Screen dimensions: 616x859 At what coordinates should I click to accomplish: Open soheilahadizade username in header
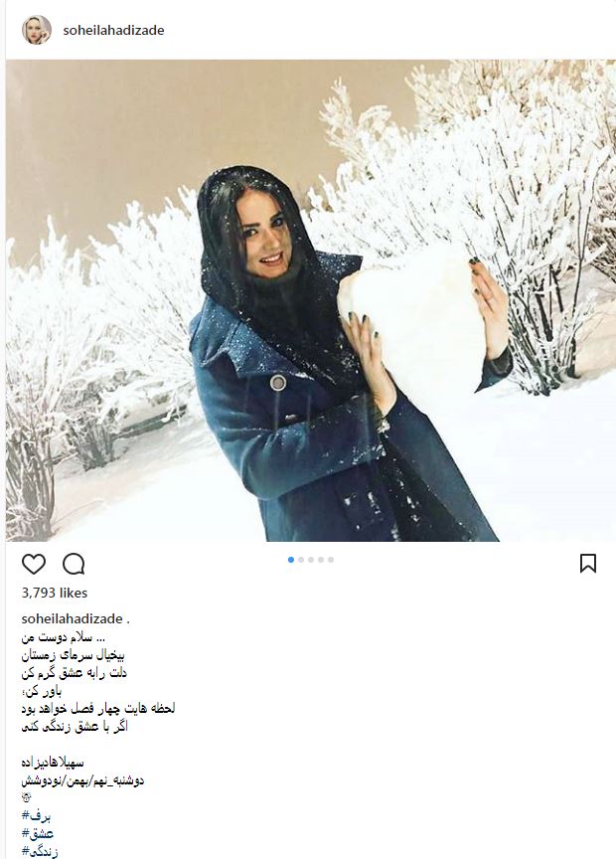coord(113,30)
